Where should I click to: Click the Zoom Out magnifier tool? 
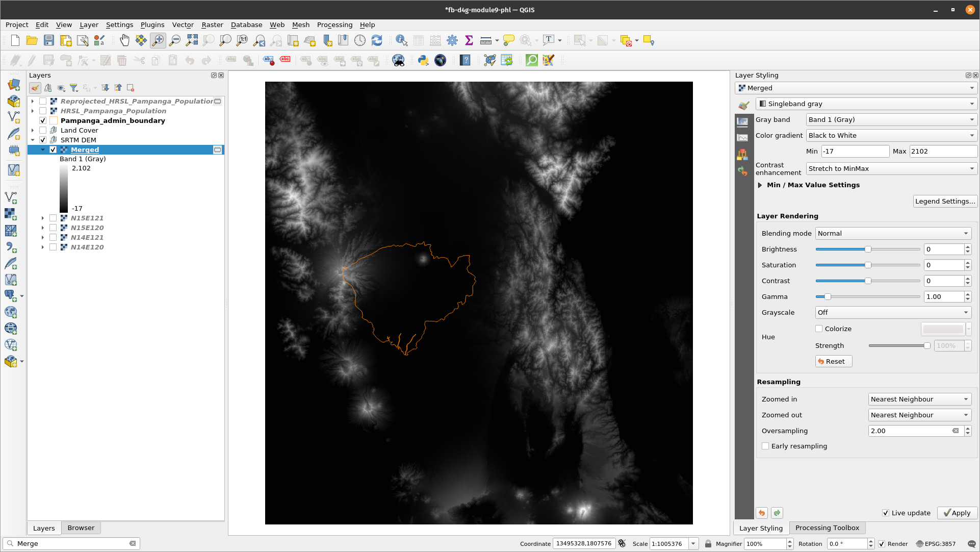click(x=175, y=40)
